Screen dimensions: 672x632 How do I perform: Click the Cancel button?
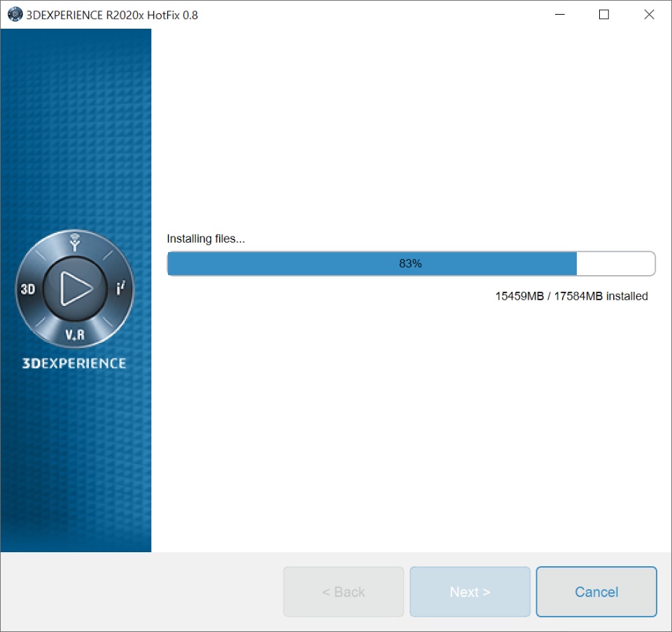pos(596,591)
